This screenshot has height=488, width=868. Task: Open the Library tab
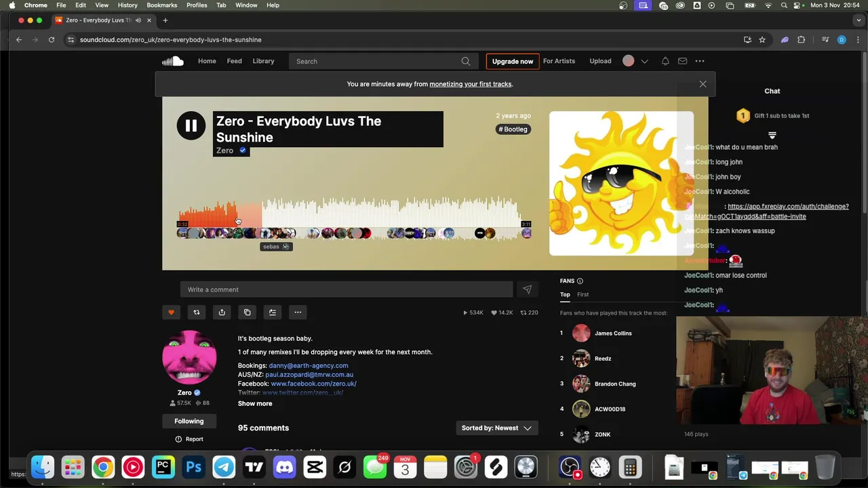coord(263,61)
